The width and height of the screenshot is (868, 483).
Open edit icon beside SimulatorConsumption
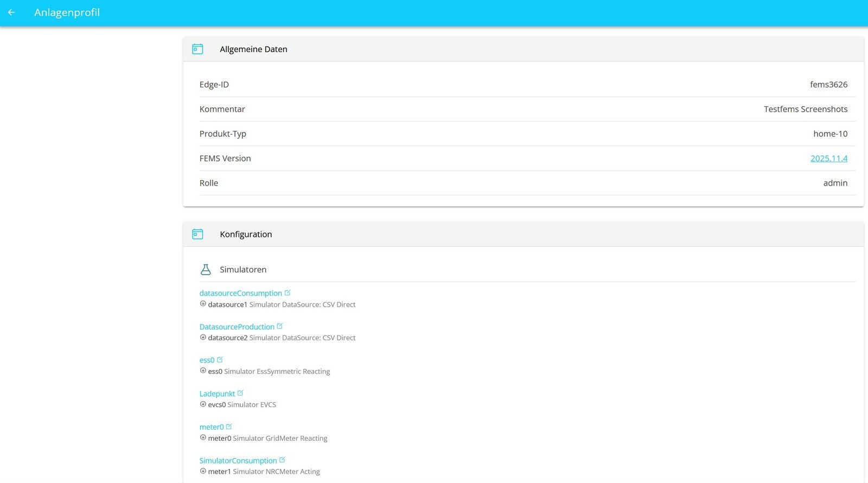pos(282,460)
